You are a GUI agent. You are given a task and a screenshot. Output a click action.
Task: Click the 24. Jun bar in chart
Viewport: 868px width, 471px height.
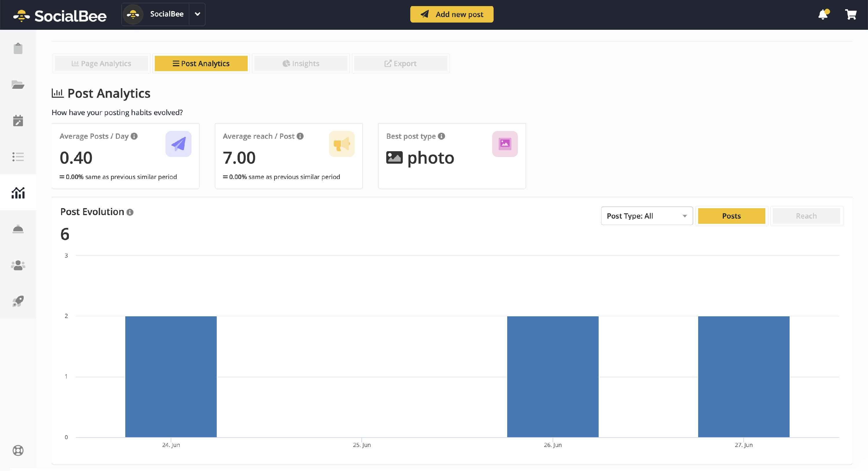(171, 376)
